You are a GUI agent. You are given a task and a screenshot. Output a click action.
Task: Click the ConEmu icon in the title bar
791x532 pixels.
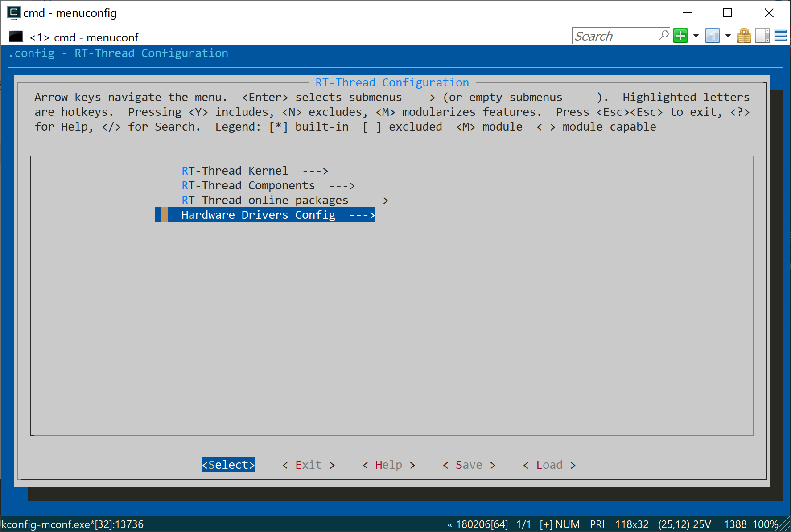click(13, 12)
